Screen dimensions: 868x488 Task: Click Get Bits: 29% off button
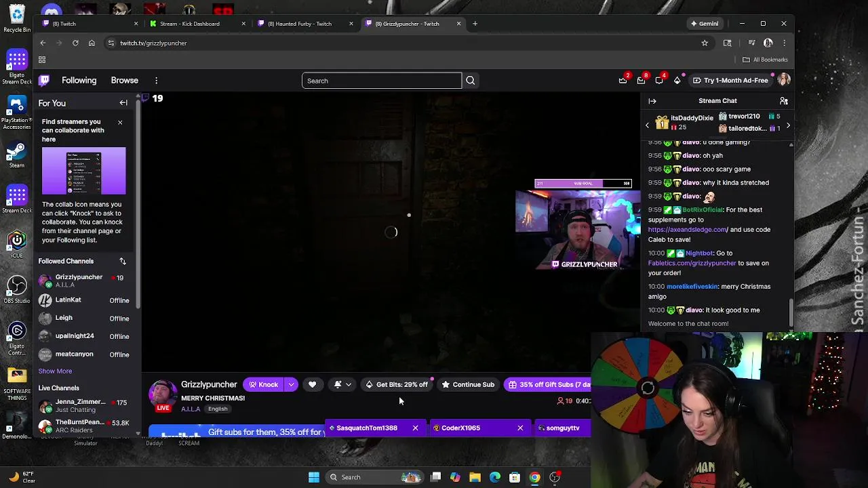(397, 384)
